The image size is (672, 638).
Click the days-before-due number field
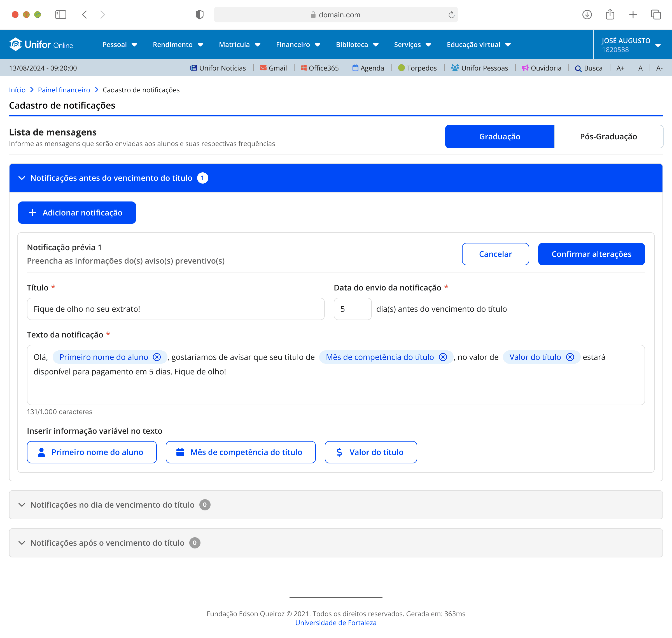(x=352, y=309)
